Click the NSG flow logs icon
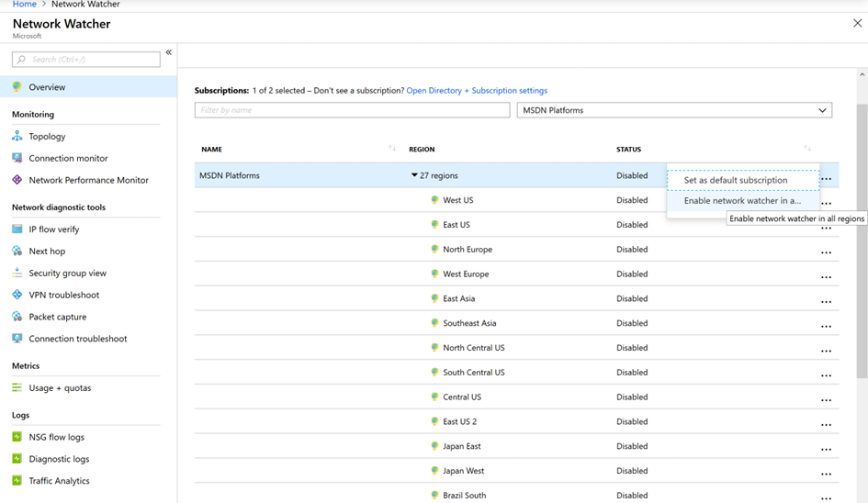 17,437
